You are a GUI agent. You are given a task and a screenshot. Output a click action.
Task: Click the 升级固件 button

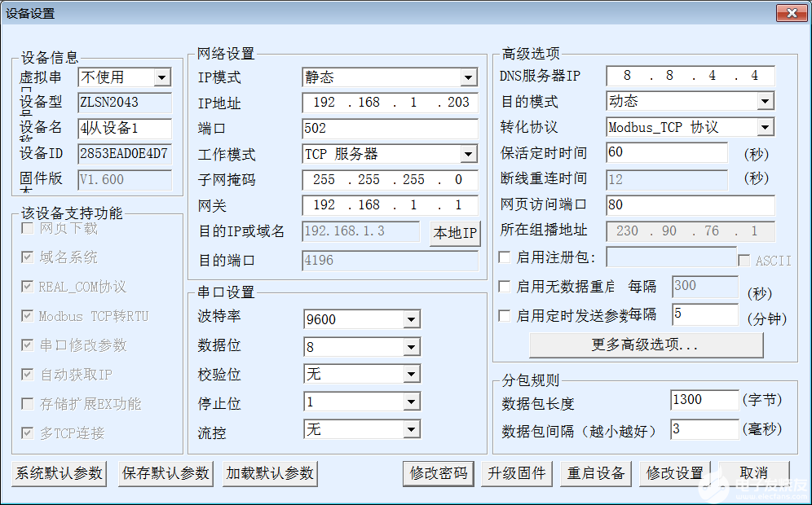516,473
